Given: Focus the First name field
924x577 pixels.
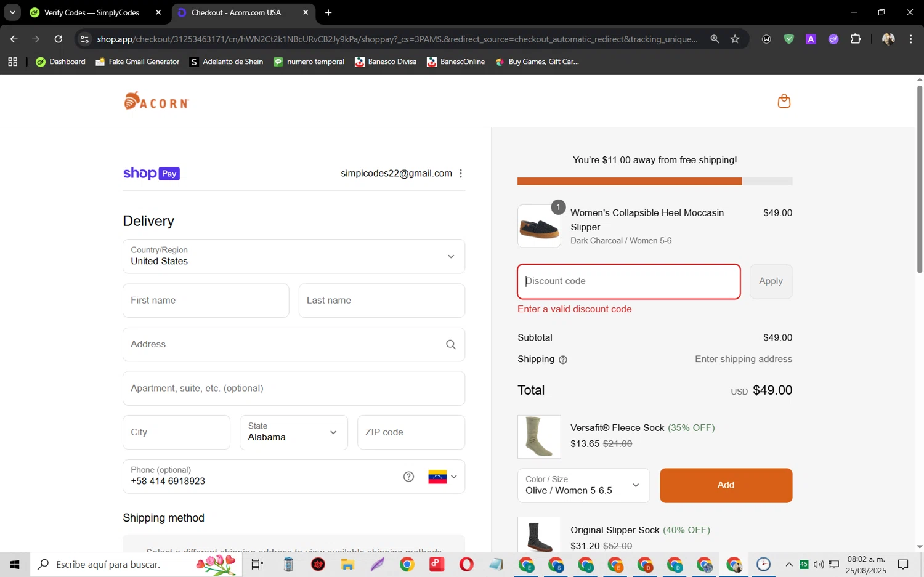Looking at the screenshot, I should point(206,301).
